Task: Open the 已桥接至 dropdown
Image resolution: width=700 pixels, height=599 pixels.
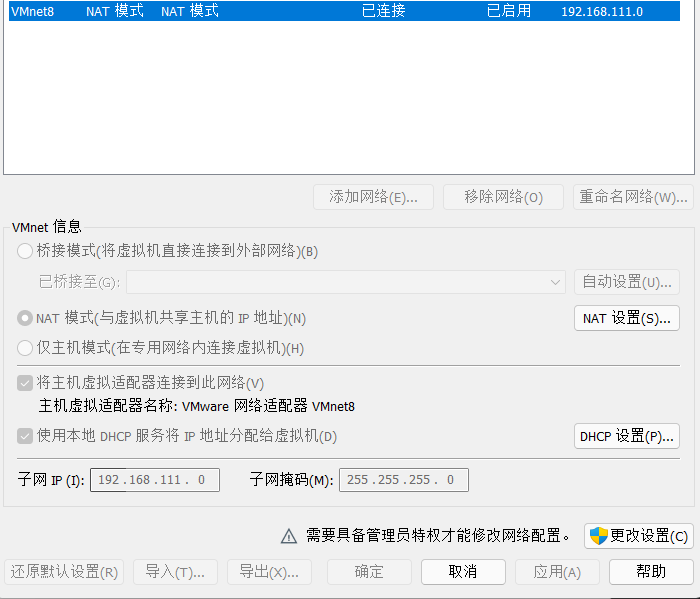Action: (346, 282)
